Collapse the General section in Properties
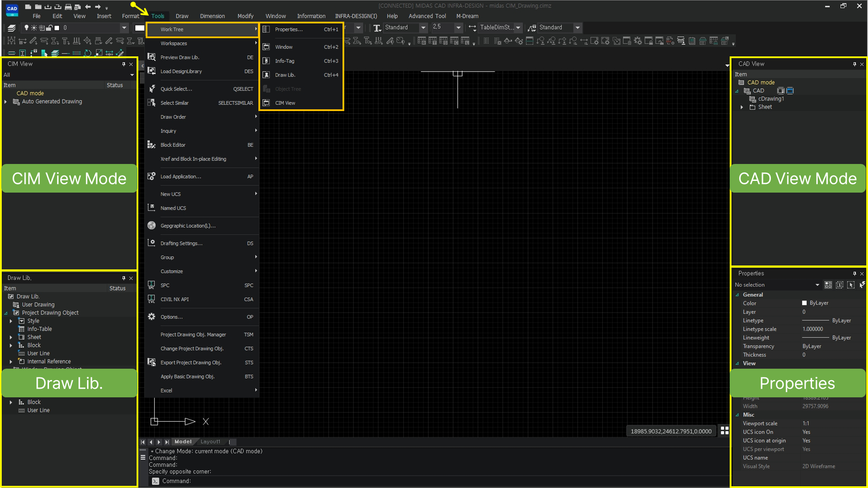Image resolution: width=868 pixels, height=488 pixels. tap(737, 295)
